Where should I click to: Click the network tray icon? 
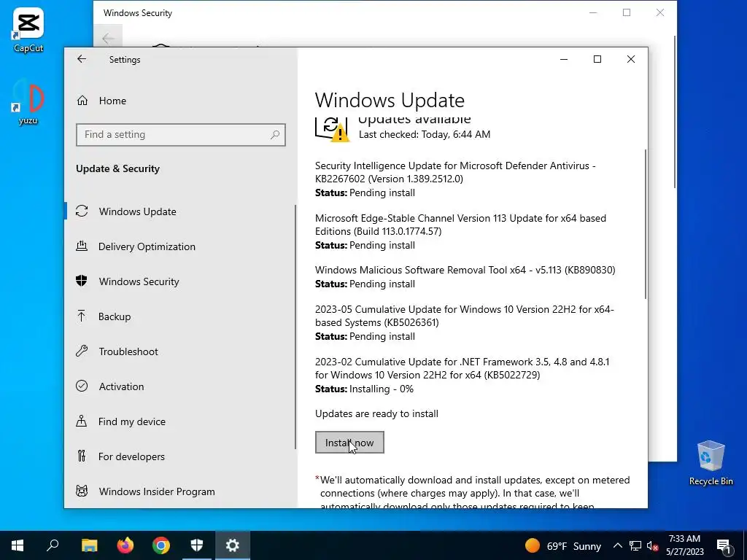(x=635, y=545)
